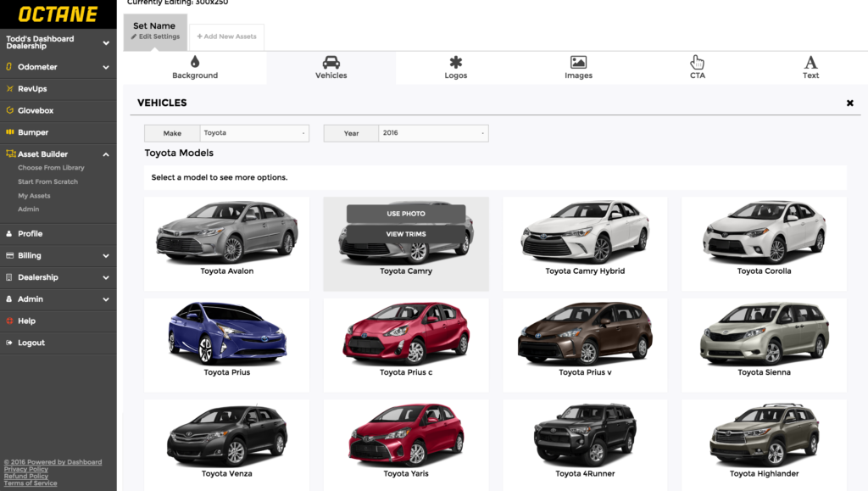Screen dimensions: 868x491
Task: Click VIEW TRIMS on Toyota Camry
Action: coord(406,234)
